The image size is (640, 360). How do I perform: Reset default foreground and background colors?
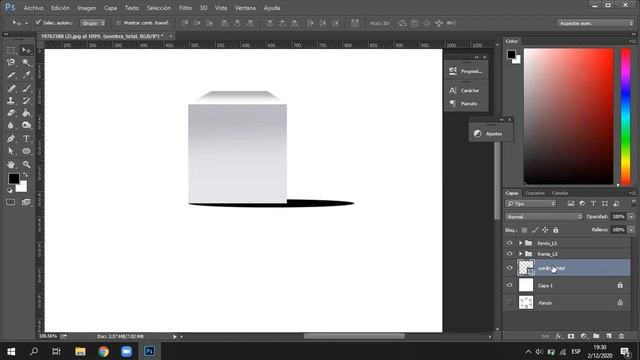(x=10, y=190)
